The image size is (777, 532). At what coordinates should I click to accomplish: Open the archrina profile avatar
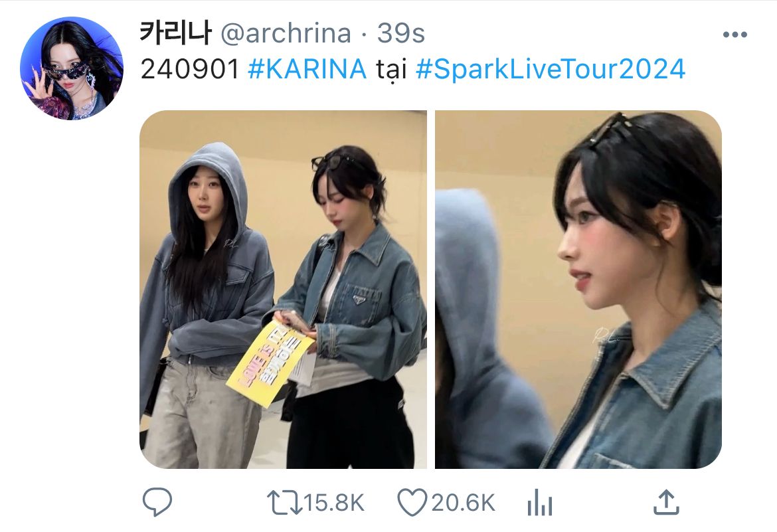tap(71, 68)
